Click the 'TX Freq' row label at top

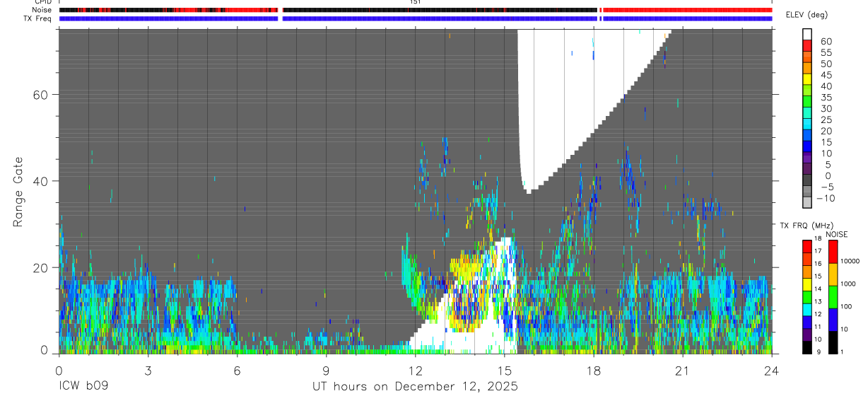point(38,18)
